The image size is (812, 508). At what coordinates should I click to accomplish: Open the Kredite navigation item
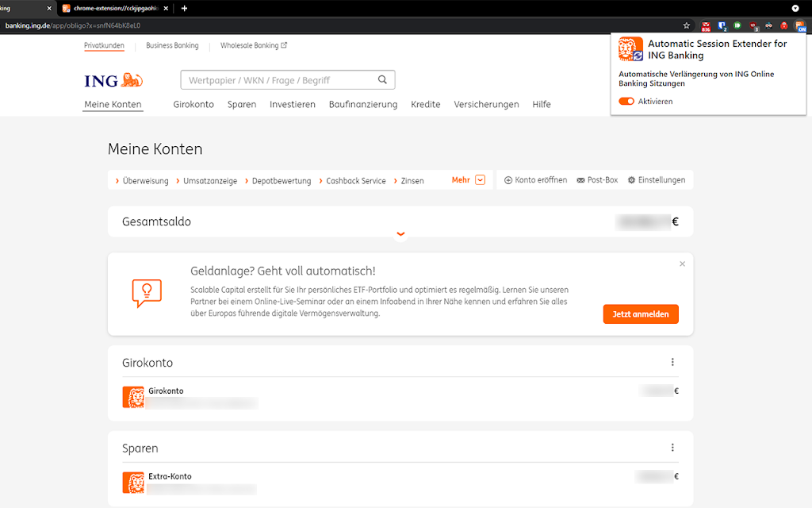coord(426,104)
